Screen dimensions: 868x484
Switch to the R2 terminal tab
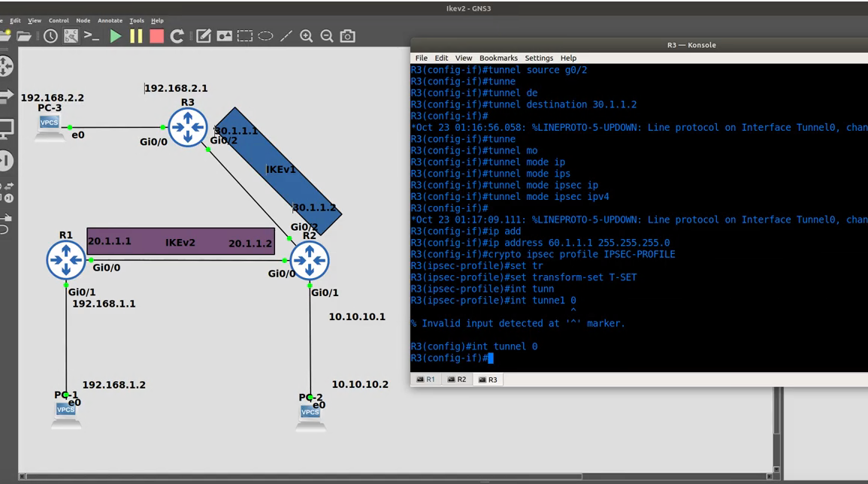(457, 380)
